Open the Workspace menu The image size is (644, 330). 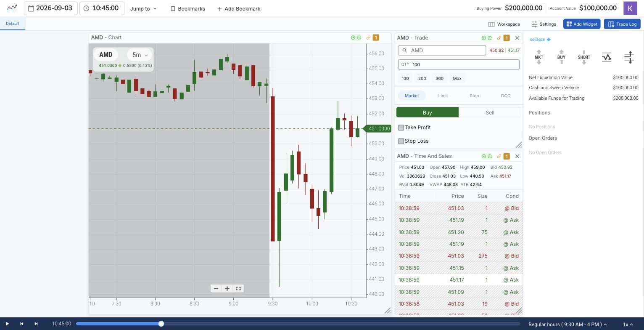[504, 24]
